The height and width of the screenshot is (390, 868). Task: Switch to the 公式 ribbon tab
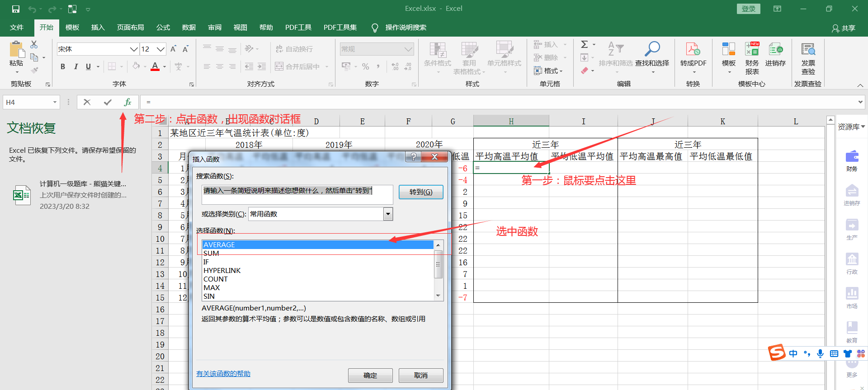tap(163, 28)
